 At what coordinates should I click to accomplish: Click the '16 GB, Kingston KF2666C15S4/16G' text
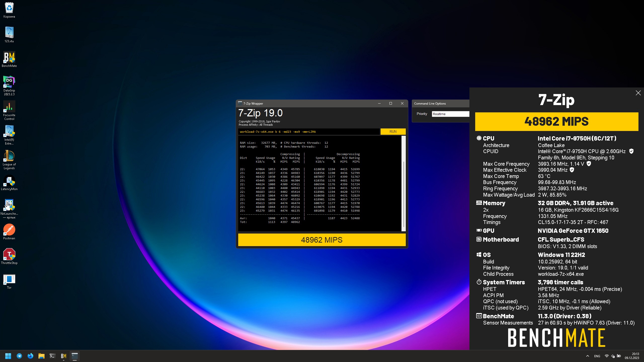click(578, 210)
